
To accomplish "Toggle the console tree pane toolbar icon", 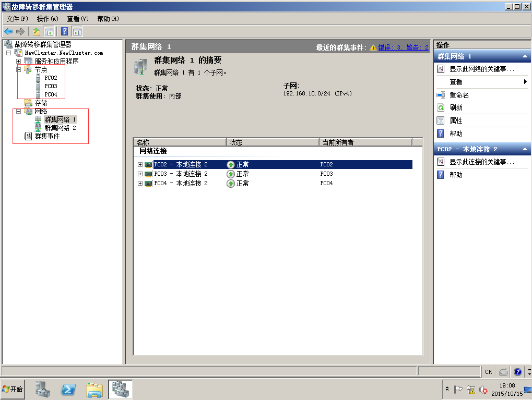I will pos(49,31).
